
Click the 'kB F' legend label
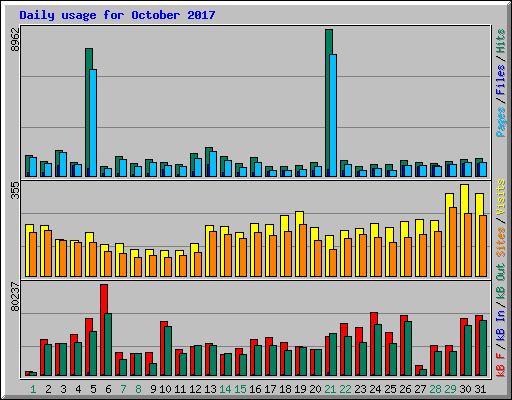(501, 364)
